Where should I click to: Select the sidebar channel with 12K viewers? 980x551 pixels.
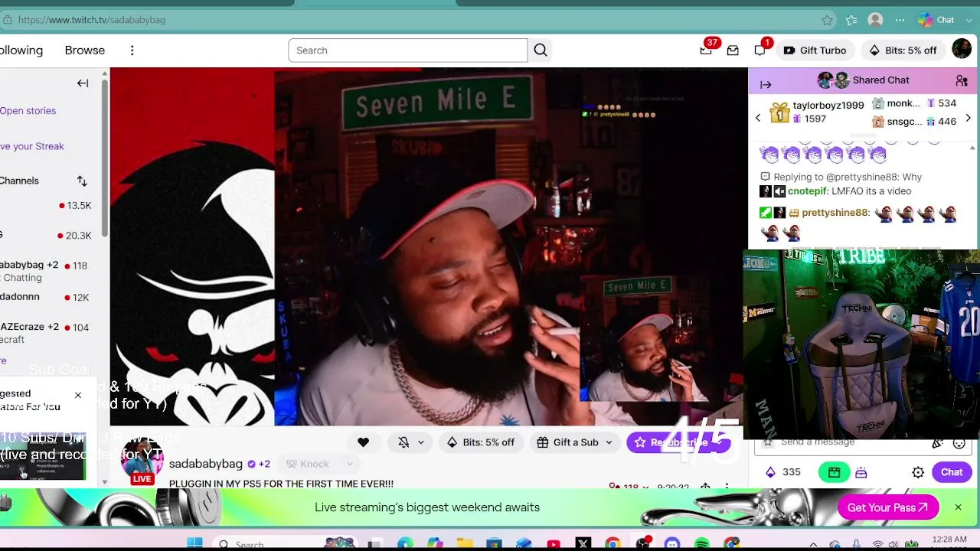point(52,297)
